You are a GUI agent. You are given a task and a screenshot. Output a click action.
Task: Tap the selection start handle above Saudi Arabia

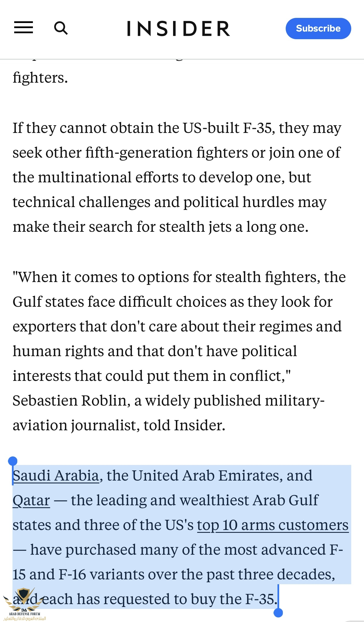(x=13, y=461)
